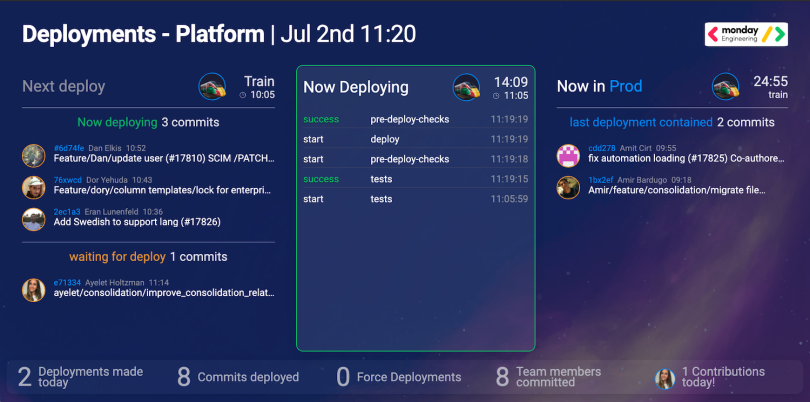The width and height of the screenshot is (810, 402).
Task: Click Dan Elkis's avatar
Action: [x=34, y=156]
